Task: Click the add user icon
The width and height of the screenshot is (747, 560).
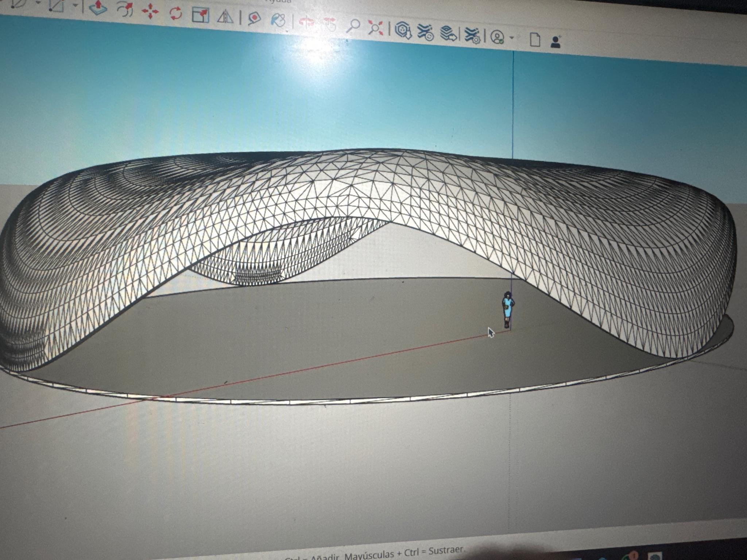Action: point(556,42)
